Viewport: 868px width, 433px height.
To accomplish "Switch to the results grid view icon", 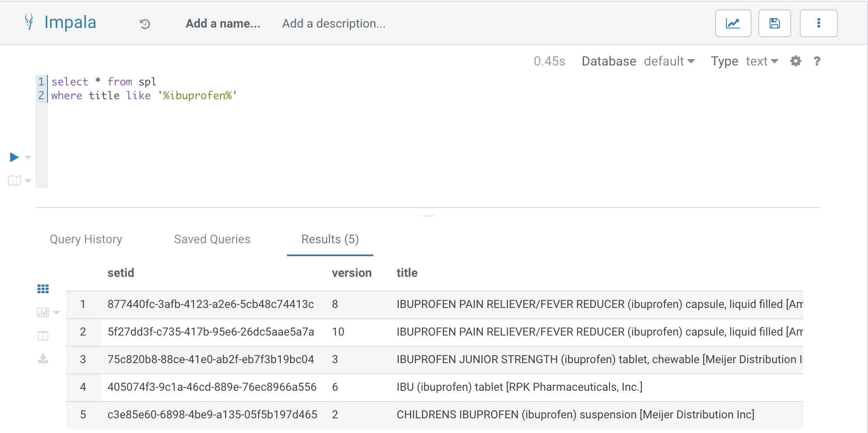I will pyautogui.click(x=43, y=289).
